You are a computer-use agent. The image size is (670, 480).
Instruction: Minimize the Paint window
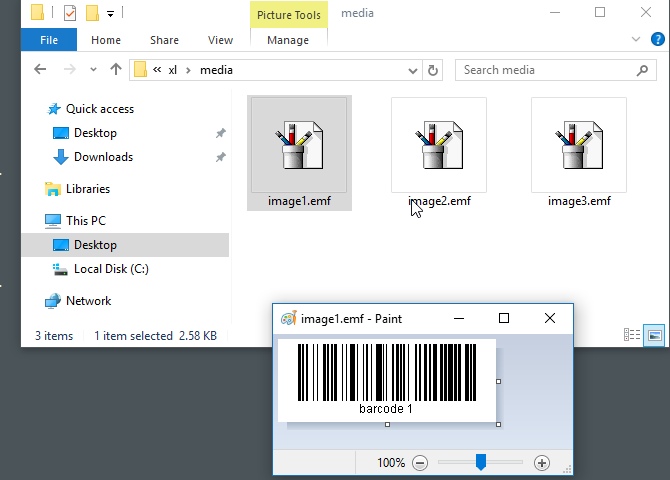(459, 318)
